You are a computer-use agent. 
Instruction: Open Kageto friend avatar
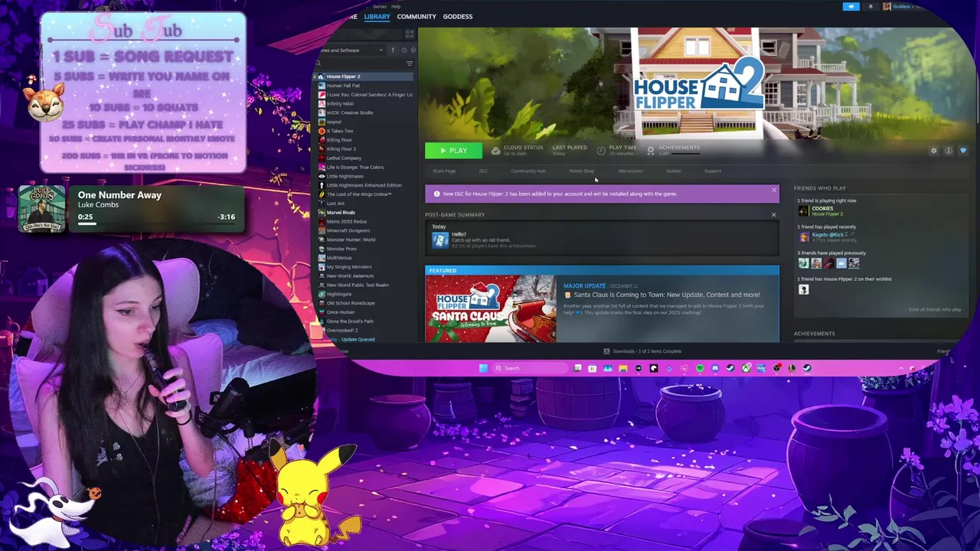[x=804, y=237]
